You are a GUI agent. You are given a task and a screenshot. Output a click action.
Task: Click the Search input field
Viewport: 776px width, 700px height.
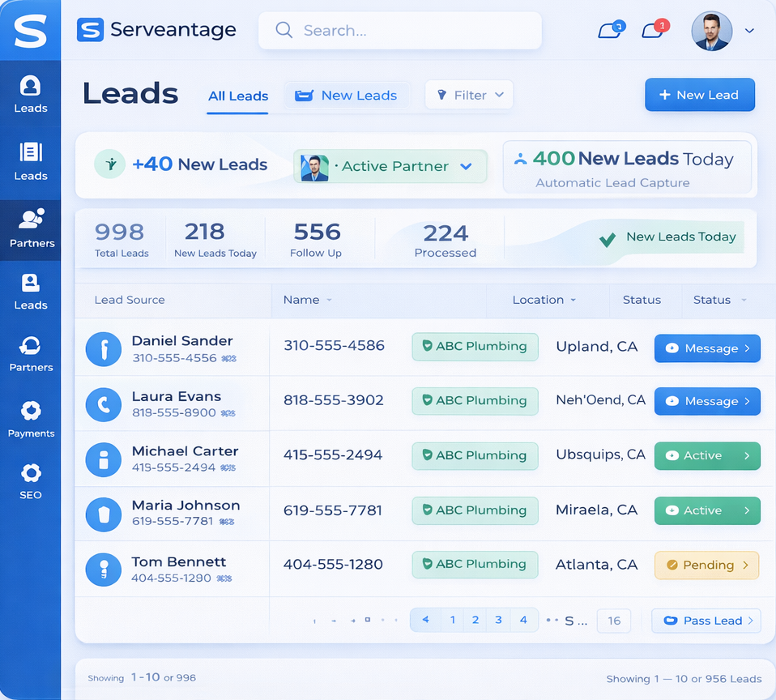click(x=400, y=31)
